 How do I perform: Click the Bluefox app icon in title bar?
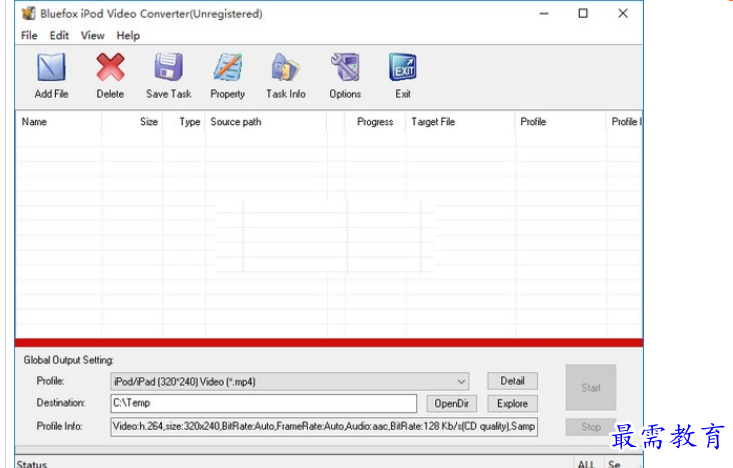point(29,14)
